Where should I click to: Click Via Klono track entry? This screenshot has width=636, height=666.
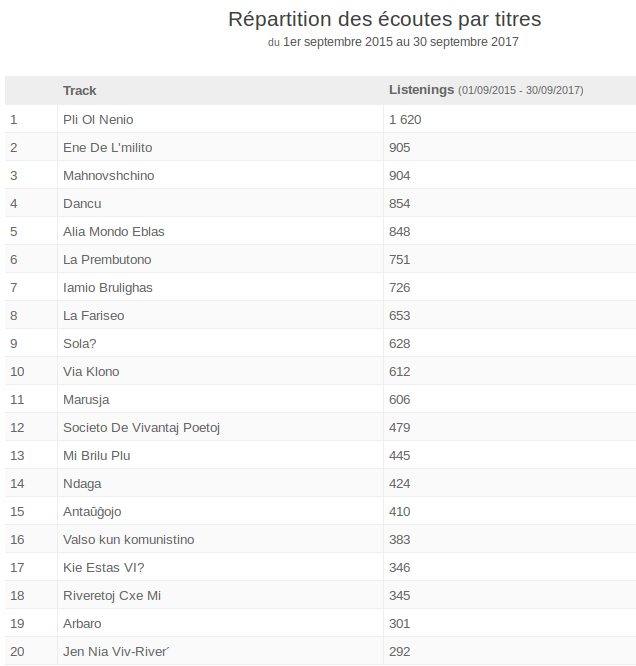click(91, 371)
